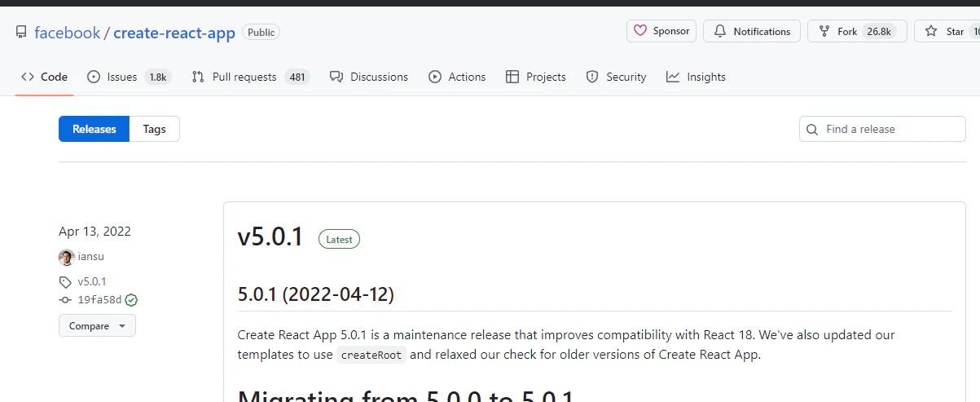
Task: Click the green verified checkmark icon
Action: click(131, 300)
